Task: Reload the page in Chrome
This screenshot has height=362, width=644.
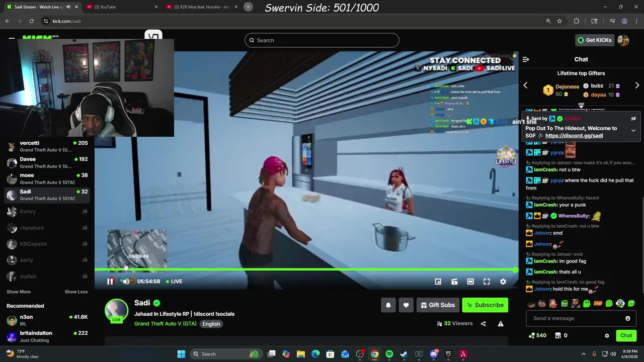Action: click(31, 21)
